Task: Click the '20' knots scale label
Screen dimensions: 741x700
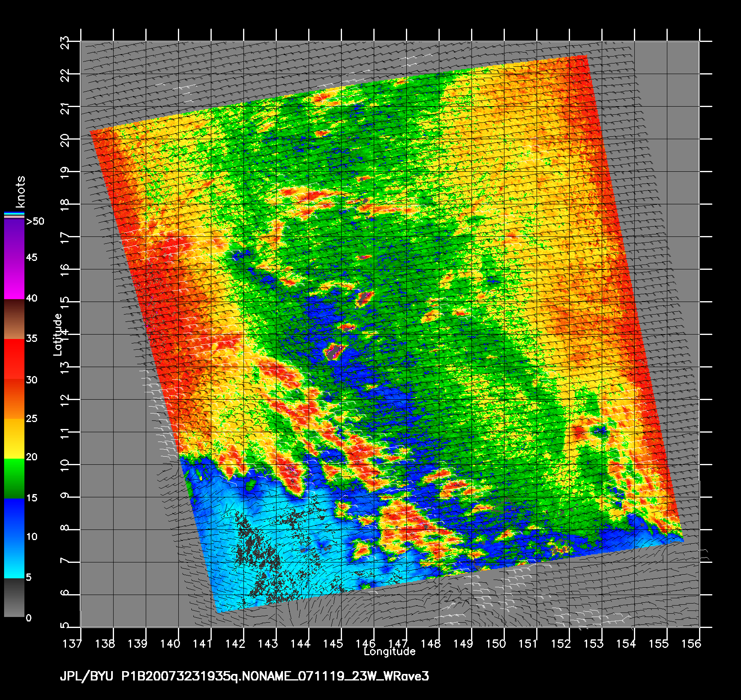Action: point(31,457)
